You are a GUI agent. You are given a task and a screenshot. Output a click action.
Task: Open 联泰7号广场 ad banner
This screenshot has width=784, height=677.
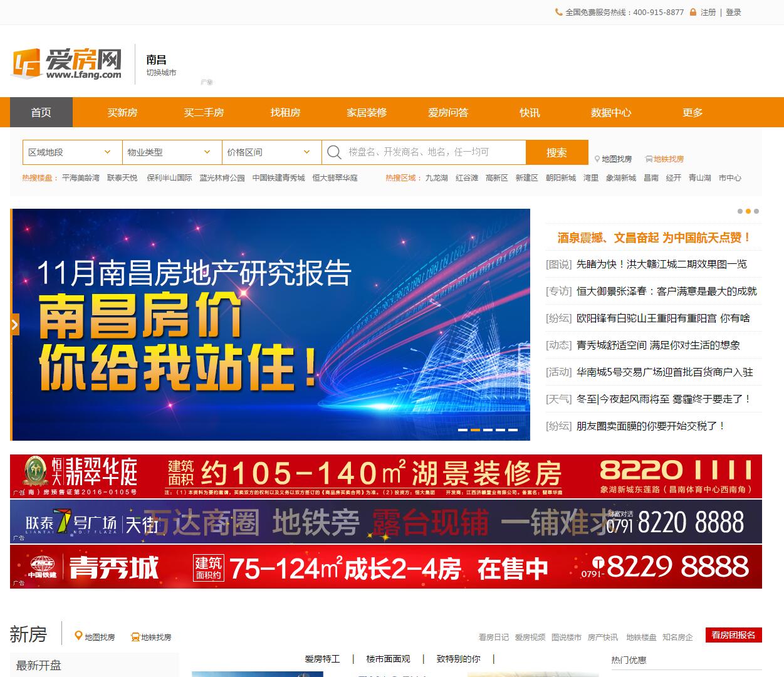[x=386, y=522]
